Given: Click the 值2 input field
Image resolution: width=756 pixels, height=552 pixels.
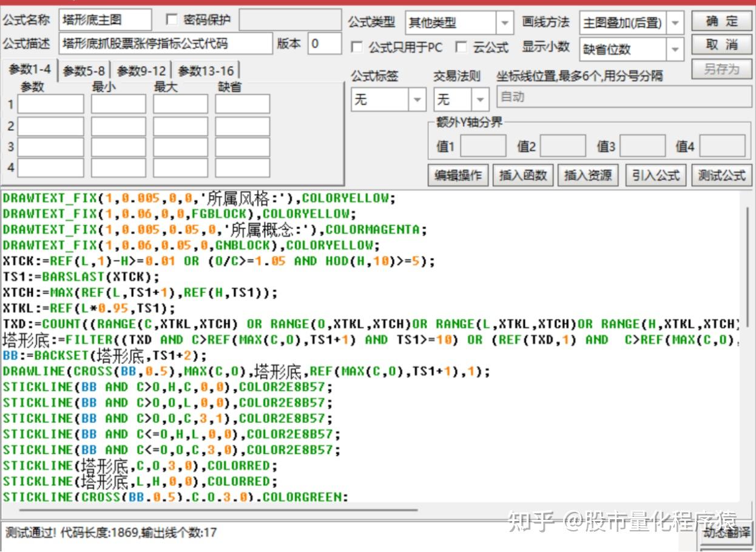Looking at the screenshot, I should [x=563, y=146].
